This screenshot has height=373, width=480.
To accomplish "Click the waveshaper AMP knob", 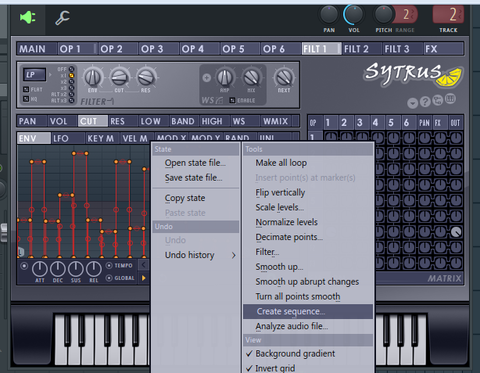I will (x=225, y=78).
